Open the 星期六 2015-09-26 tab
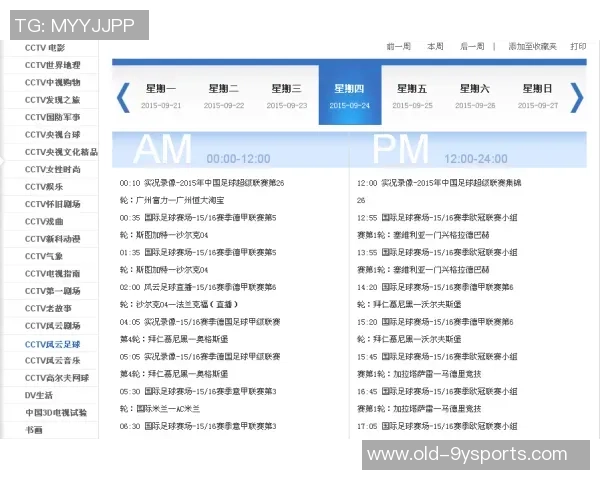This screenshot has width=600, height=480. tap(475, 95)
